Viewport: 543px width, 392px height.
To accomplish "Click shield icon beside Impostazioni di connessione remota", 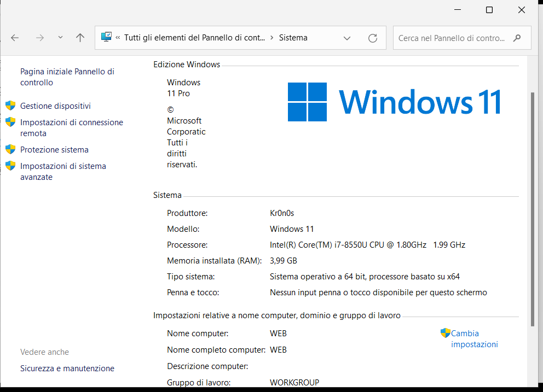I will [10, 122].
